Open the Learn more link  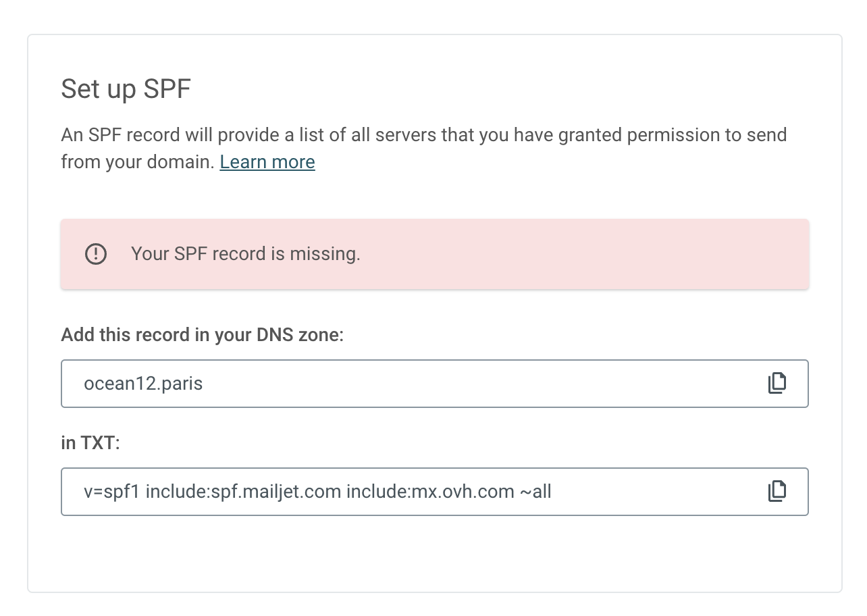267,162
